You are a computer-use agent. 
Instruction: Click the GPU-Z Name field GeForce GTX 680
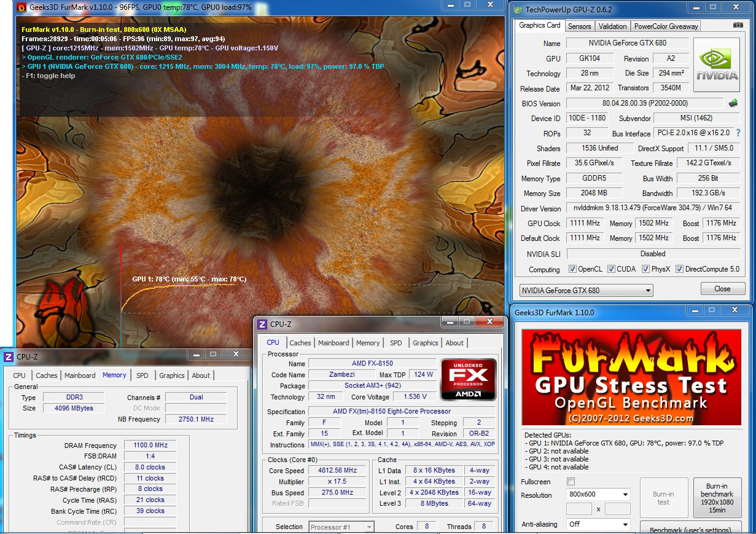coord(626,43)
